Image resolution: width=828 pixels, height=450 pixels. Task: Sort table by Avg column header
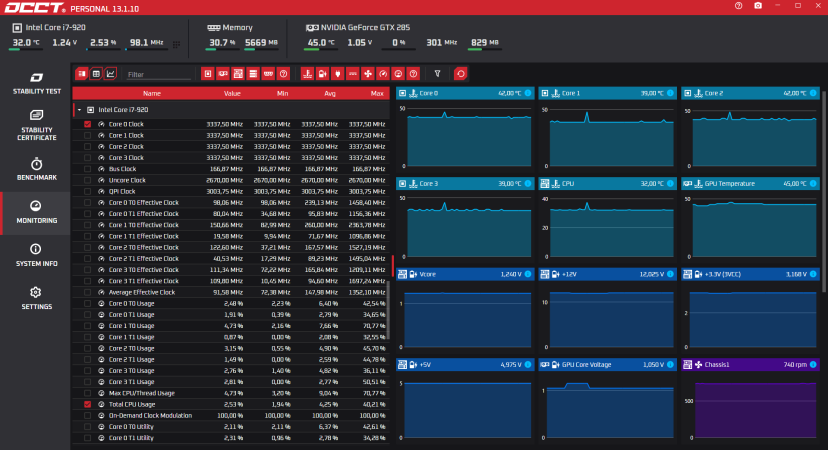pos(330,93)
